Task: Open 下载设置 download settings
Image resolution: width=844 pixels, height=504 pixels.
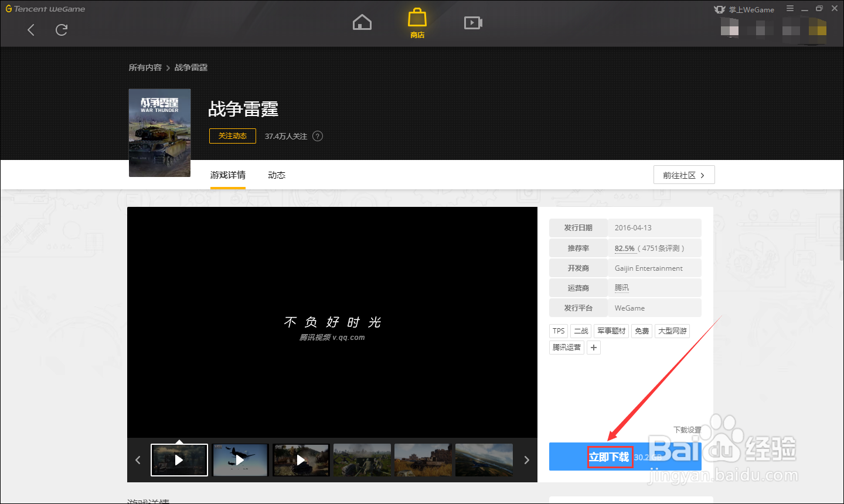Action: point(687,430)
